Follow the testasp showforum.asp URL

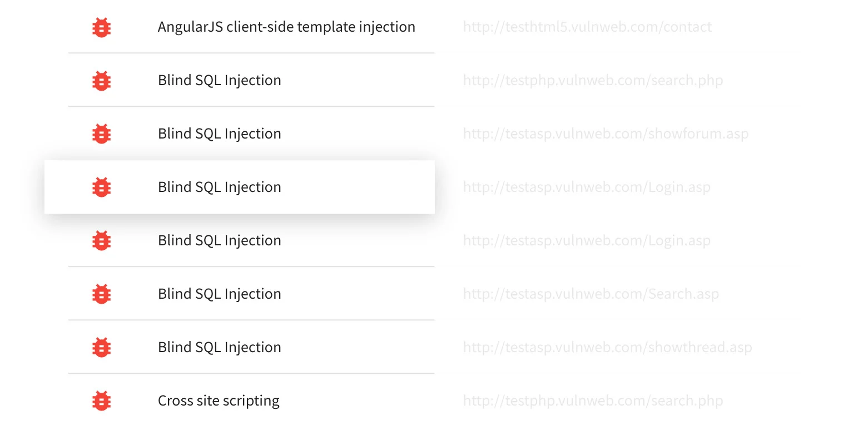coord(606,134)
